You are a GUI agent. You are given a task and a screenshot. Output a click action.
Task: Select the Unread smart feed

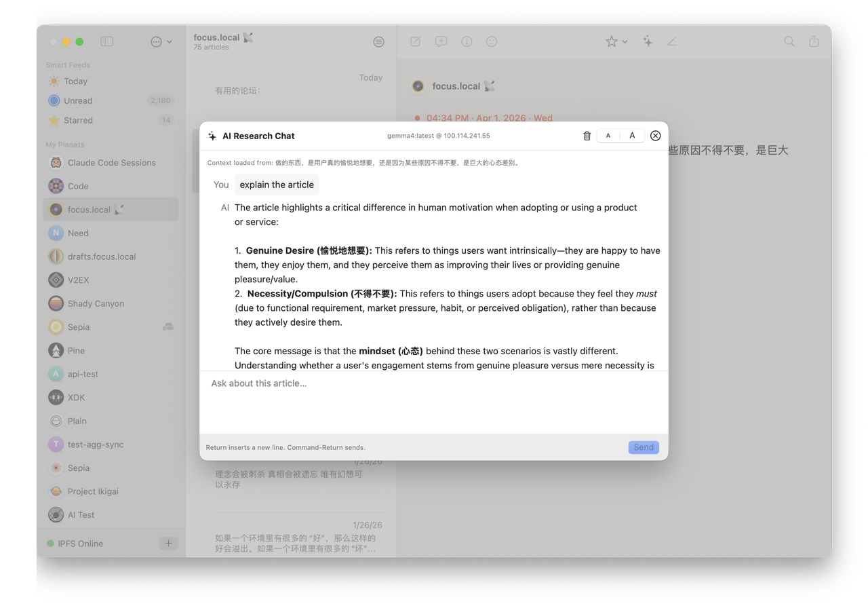78,100
